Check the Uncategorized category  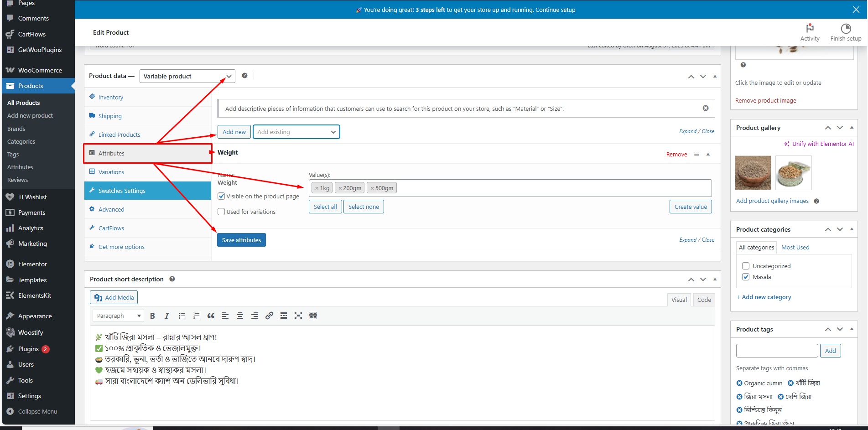tap(746, 266)
